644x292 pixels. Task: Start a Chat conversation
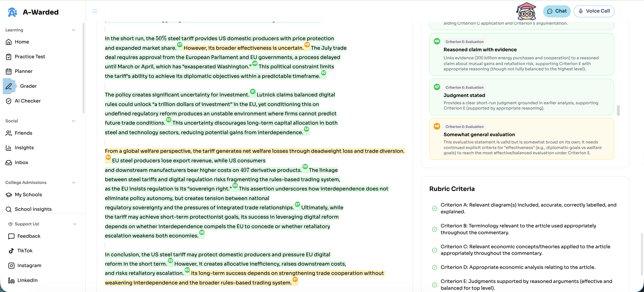point(557,11)
